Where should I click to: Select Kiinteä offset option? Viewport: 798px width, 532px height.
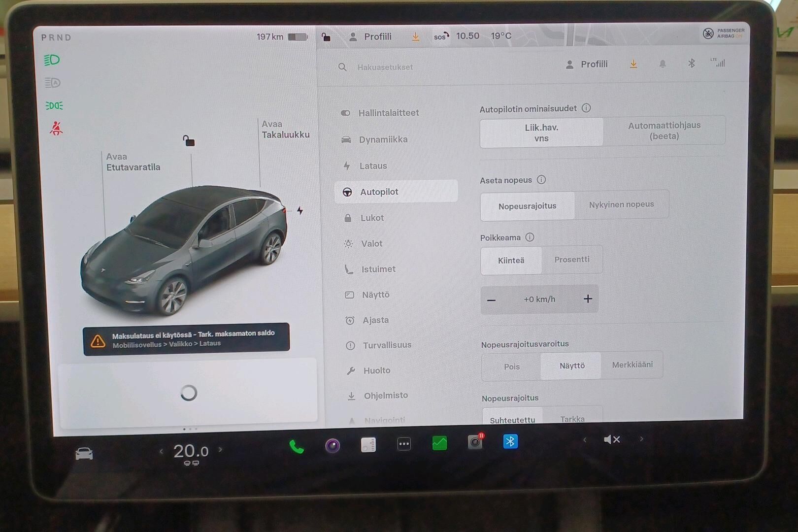click(x=511, y=260)
